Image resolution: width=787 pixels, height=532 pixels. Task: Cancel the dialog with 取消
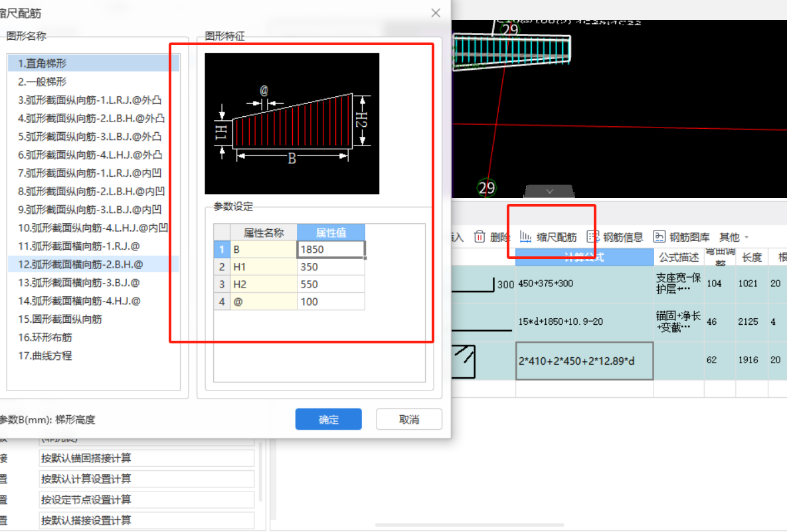tap(409, 419)
